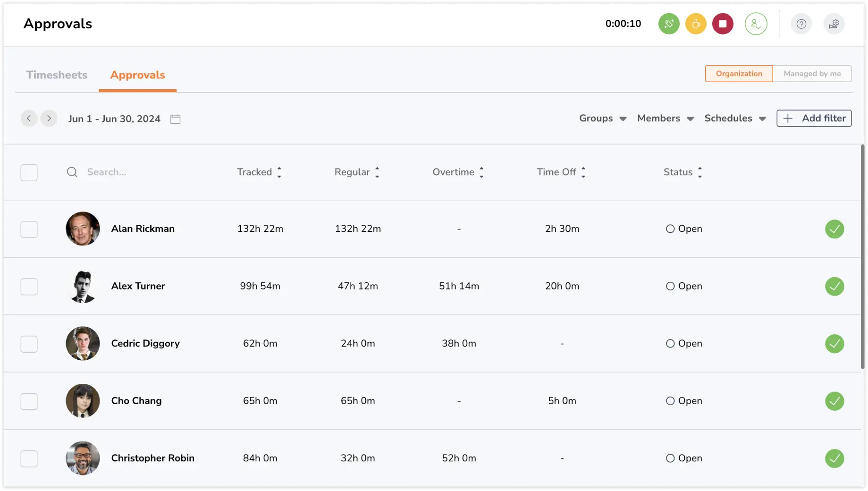This screenshot has height=491, width=868.
Task: Click Alex Turner's Open status
Action: 683,286
